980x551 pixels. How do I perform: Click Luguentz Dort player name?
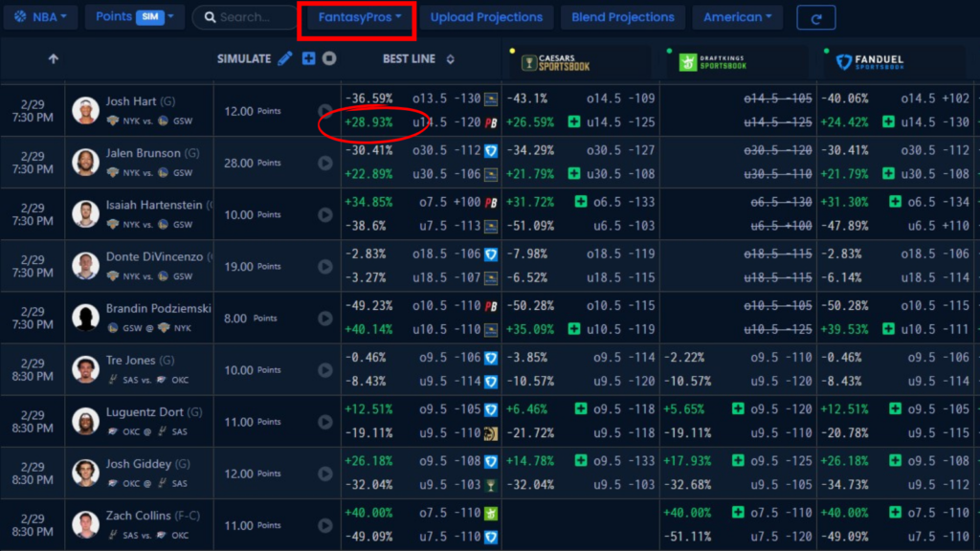145,411
